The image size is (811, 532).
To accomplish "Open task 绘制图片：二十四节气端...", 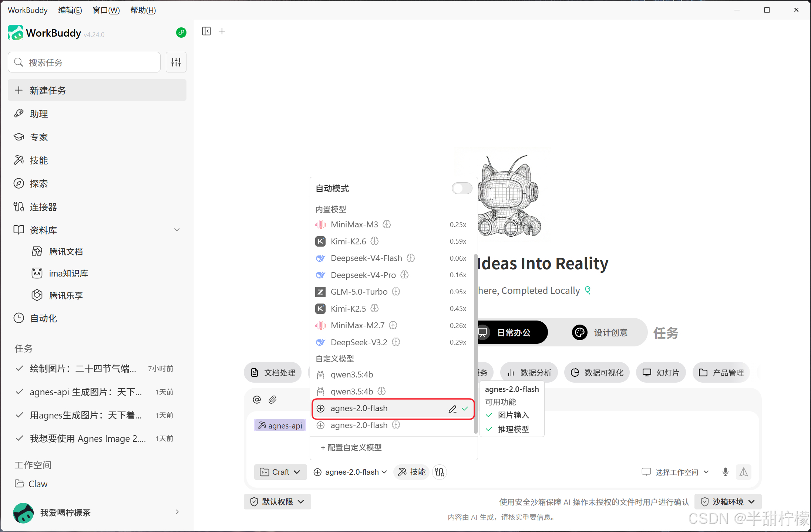I will [x=97, y=369].
